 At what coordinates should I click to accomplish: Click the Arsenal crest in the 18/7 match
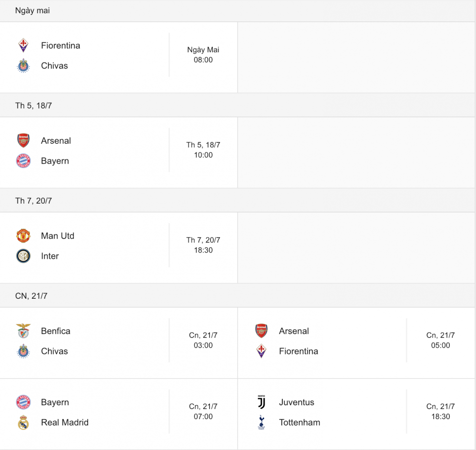pyautogui.click(x=23, y=141)
